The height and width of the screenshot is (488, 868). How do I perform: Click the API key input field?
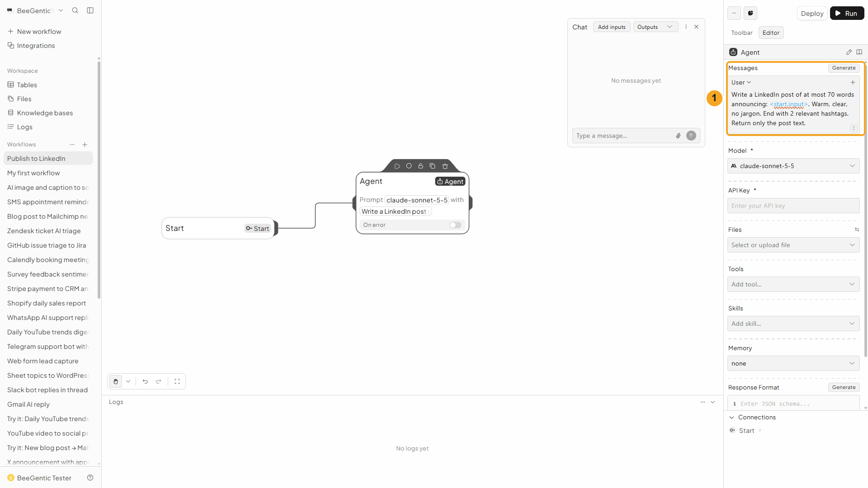(793, 206)
